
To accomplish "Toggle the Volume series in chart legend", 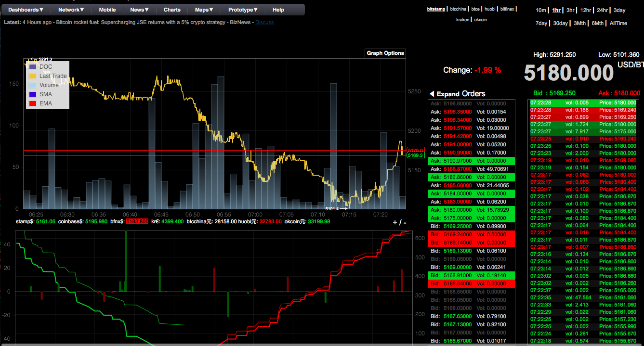I will 49,85.
